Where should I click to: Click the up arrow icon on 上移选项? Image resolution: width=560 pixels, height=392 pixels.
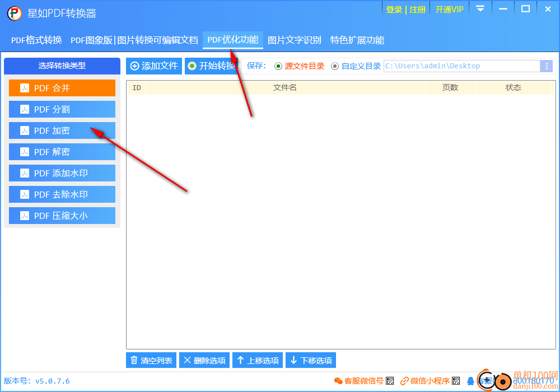(240, 360)
